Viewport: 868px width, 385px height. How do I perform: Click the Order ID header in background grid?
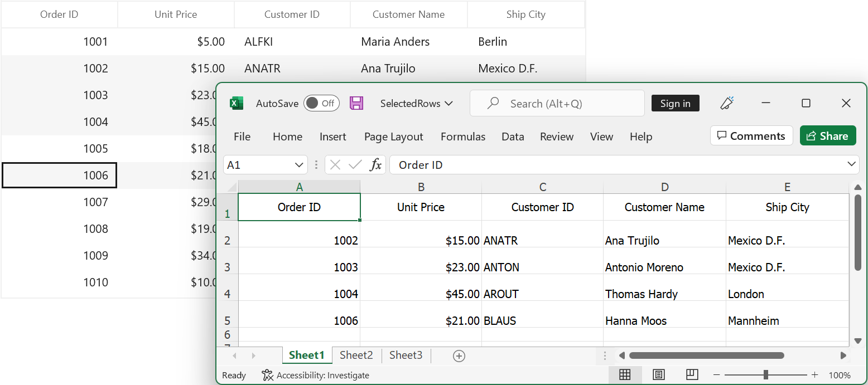coord(59,14)
